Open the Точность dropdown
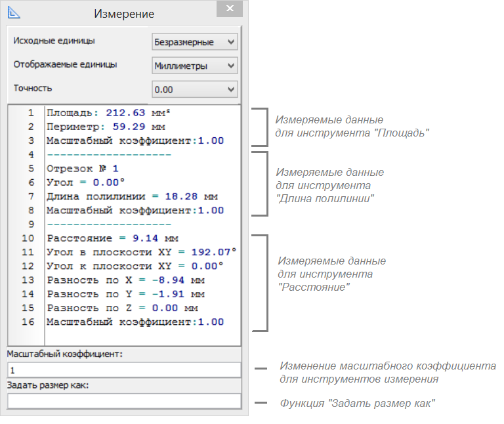Viewport: 504px width, 424px height. [x=195, y=89]
